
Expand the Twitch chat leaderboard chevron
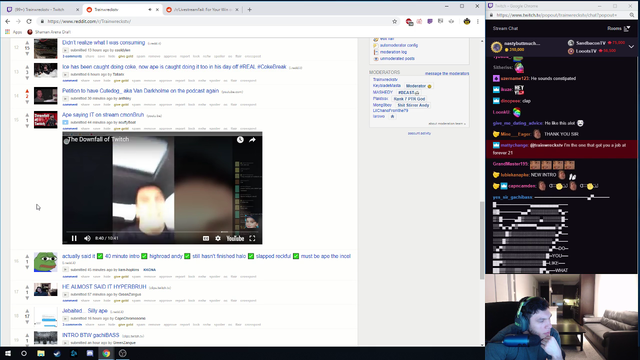631,47
